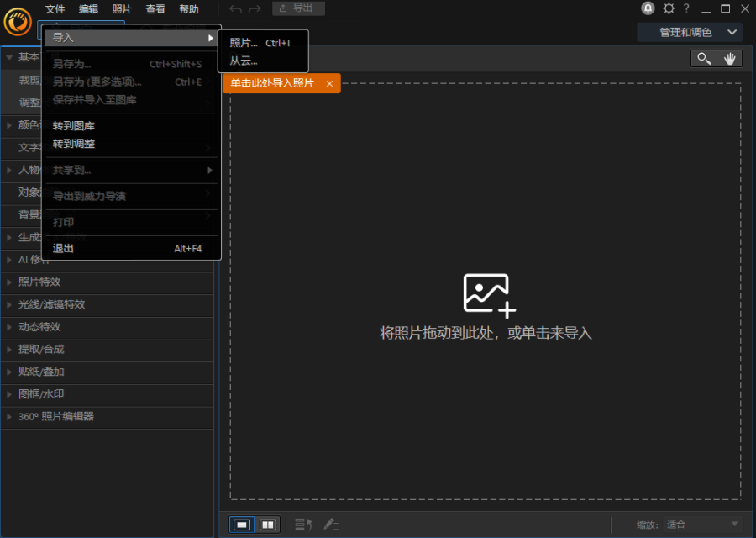Open the 缩放 适合 zoom dropdown

coord(703,525)
